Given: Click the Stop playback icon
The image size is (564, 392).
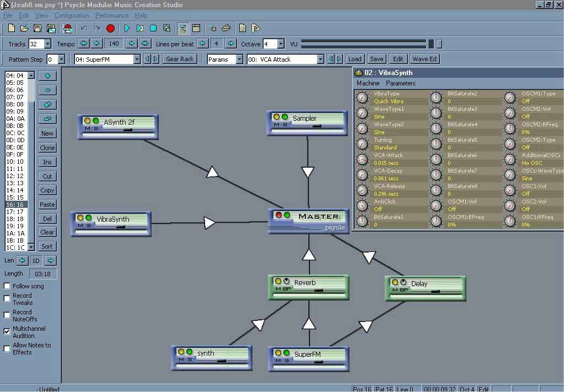Looking at the screenshot, I should tap(154, 28).
